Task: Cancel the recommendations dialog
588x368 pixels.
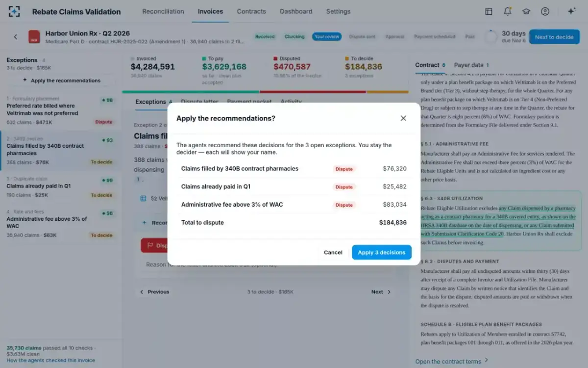Action: 333,252
